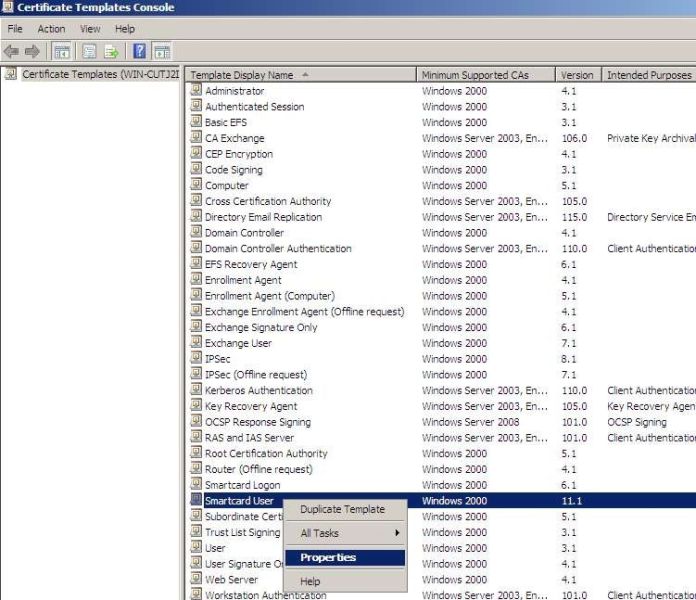This screenshot has height=600, width=696.
Task: Open the File menu
Action: tap(15, 29)
